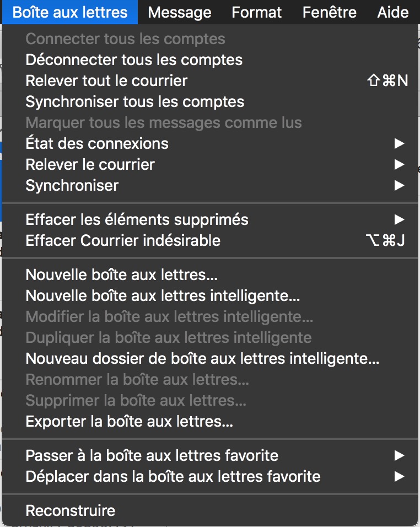Click the Aide menu bar item
420x527 pixels.
pyautogui.click(x=392, y=12)
